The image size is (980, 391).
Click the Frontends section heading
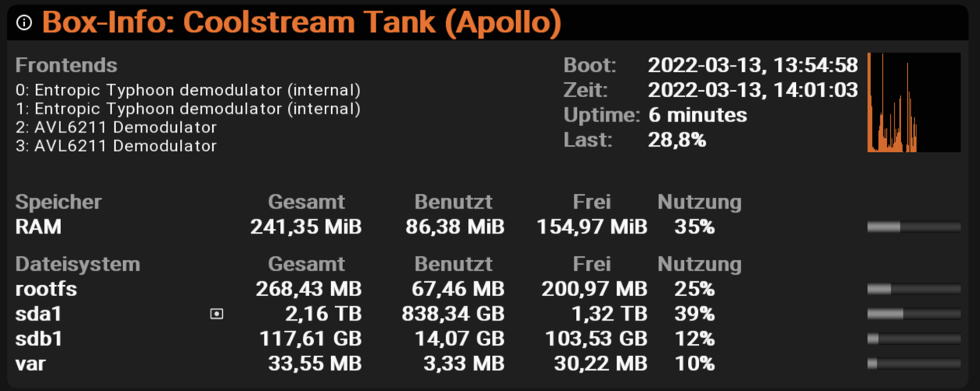(x=67, y=65)
